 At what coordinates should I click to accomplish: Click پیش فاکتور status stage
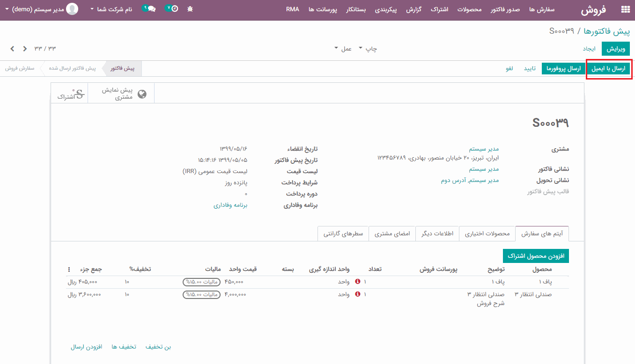[122, 68]
